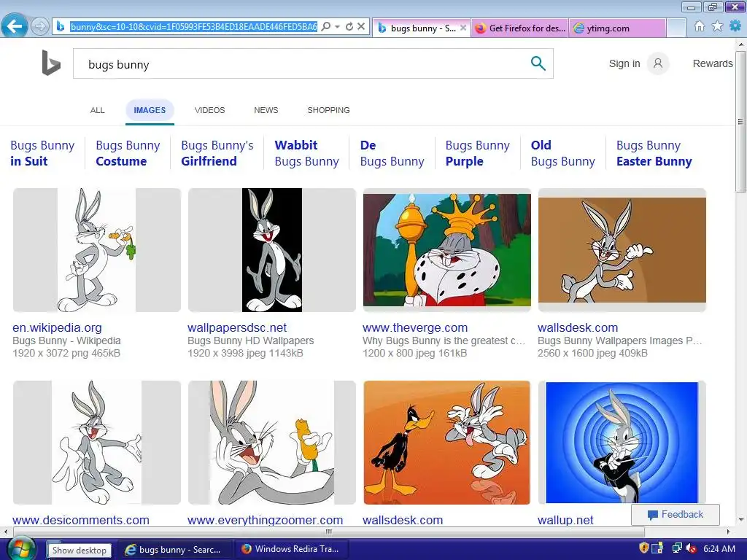The image size is (747, 560).
Task: Visit en.wikipedia.org link
Action: coord(57,327)
